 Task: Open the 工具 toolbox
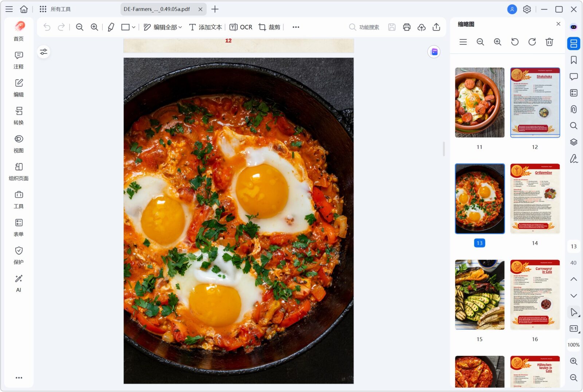pos(19,200)
